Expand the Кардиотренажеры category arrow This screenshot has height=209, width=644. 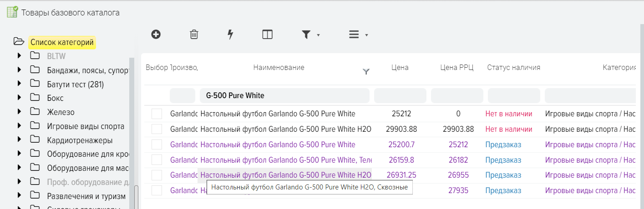click(19, 140)
